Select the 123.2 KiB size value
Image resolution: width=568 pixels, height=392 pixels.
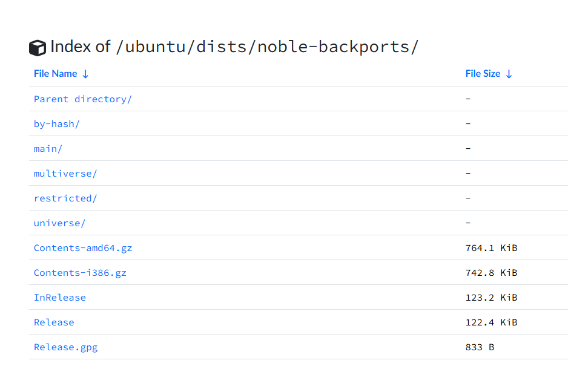[491, 298]
